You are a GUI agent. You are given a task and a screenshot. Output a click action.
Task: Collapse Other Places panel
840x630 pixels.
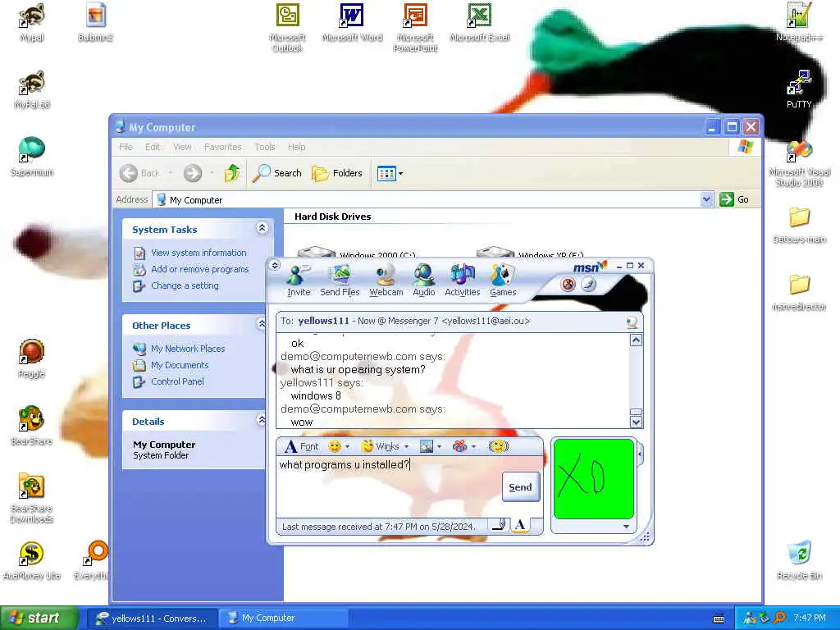point(262,323)
